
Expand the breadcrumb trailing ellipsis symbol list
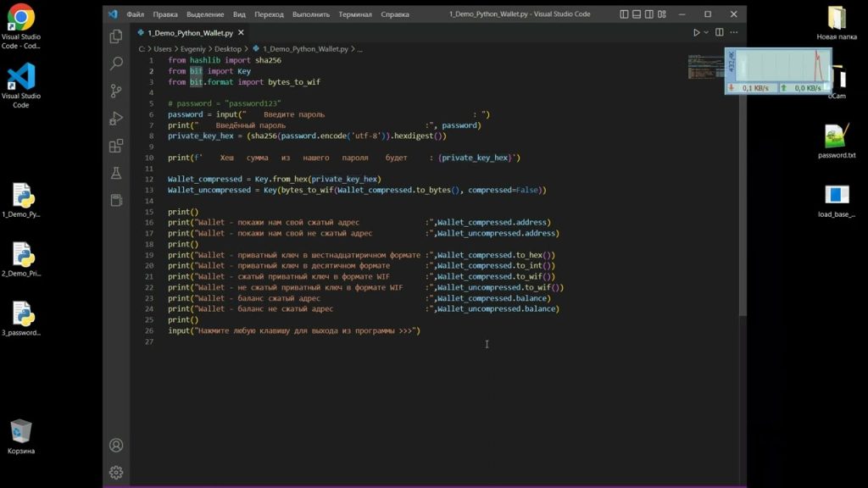[x=359, y=49]
